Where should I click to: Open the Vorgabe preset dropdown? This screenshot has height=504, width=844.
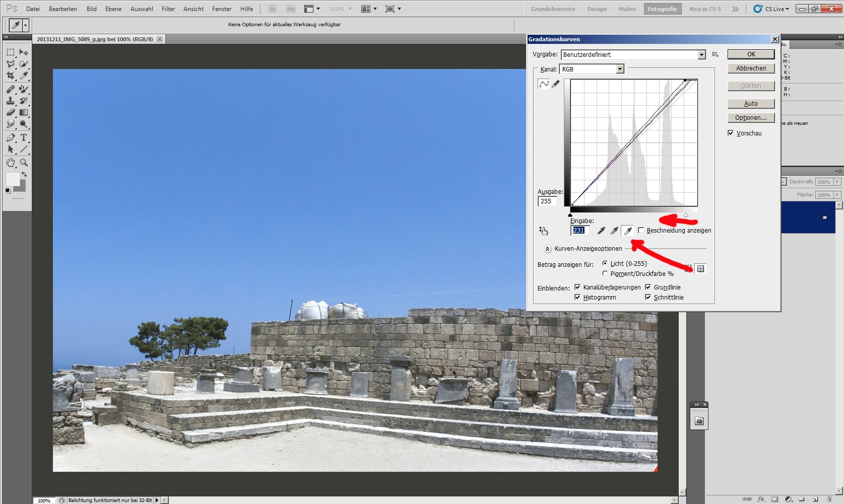pyautogui.click(x=701, y=55)
